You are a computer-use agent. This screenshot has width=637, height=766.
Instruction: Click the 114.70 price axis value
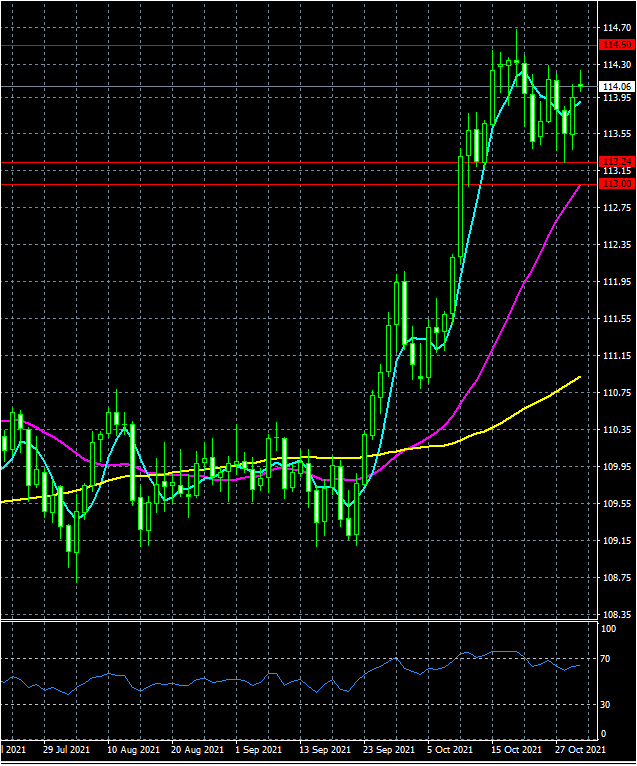point(617,28)
